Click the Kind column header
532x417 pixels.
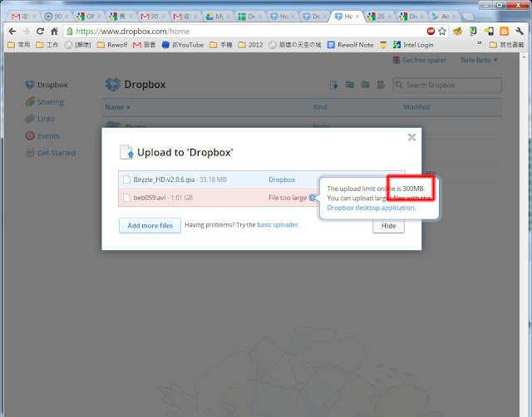pos(320,107)
